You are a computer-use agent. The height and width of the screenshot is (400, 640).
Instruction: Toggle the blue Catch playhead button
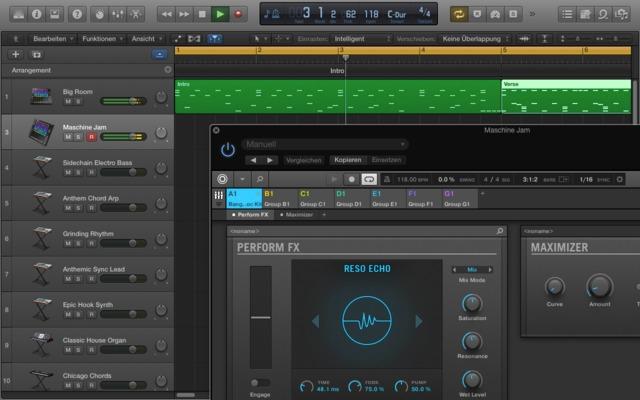(215, 39)
